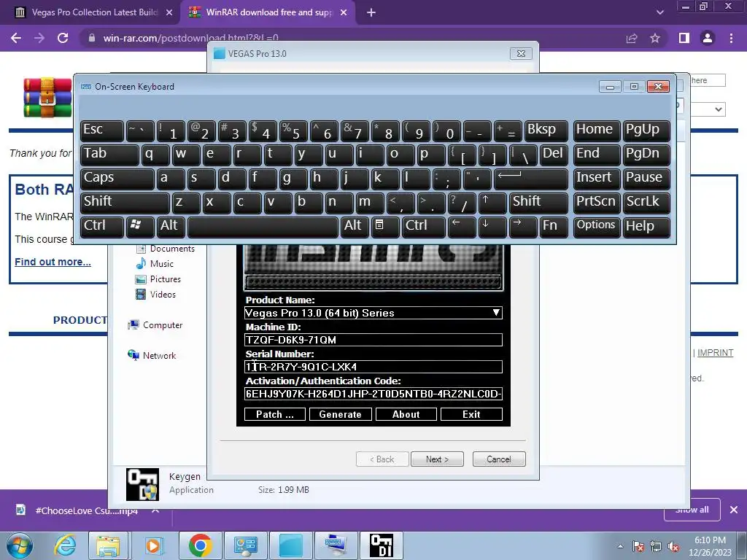Screen dimensions: 747x560
Task: Open the About button in keygen
Action: point(406,414)
